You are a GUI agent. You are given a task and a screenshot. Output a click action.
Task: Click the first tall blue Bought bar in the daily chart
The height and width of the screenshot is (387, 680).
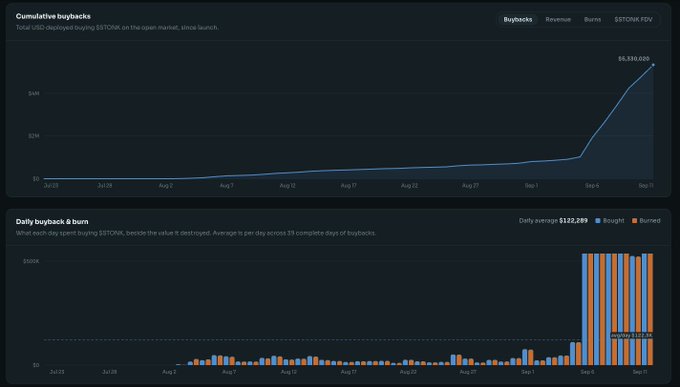click(x=584, y=309)
